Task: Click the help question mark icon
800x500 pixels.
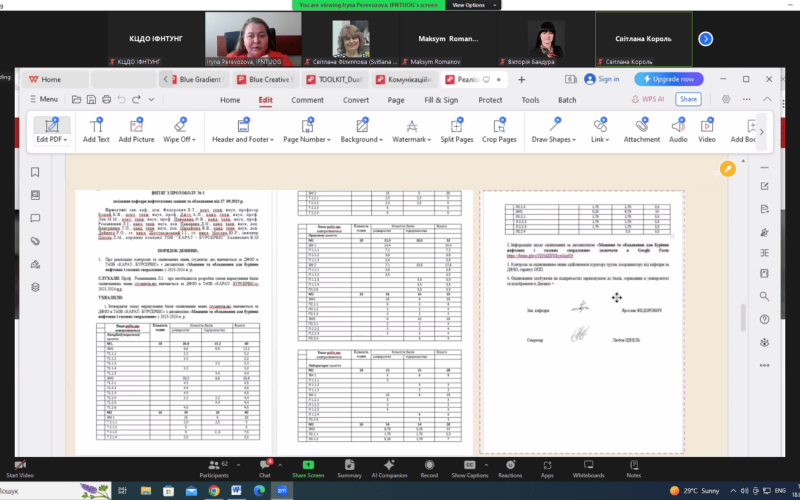Action: pyautogui.click(x=764, y=319)
